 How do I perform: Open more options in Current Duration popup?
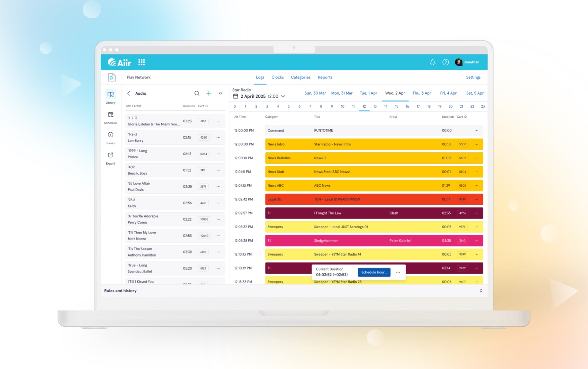pyautogui.click(x=398, y=272)
